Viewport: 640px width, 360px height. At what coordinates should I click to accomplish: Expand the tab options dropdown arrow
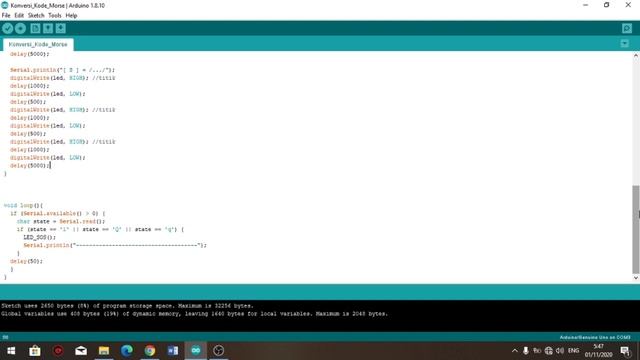(x=624, y=43)
